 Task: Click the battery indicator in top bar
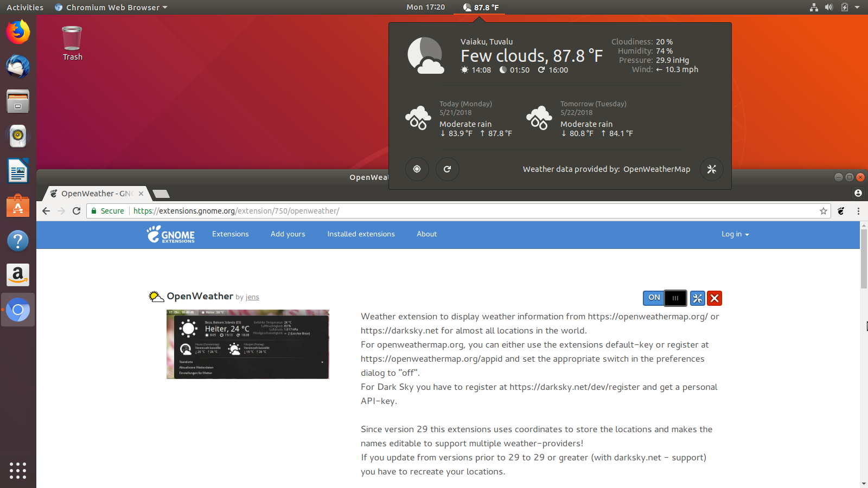pyautogui.click(x=844, y=7)
